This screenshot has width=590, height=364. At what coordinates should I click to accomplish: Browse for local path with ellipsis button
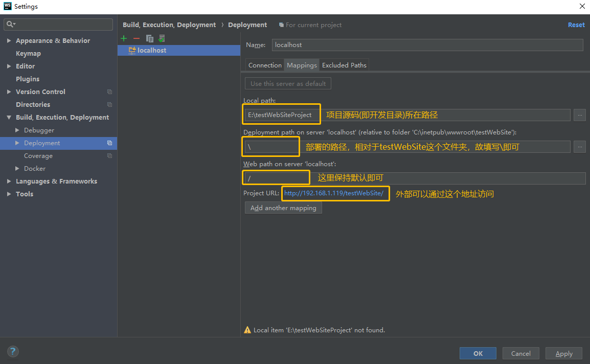click(580, 115)
